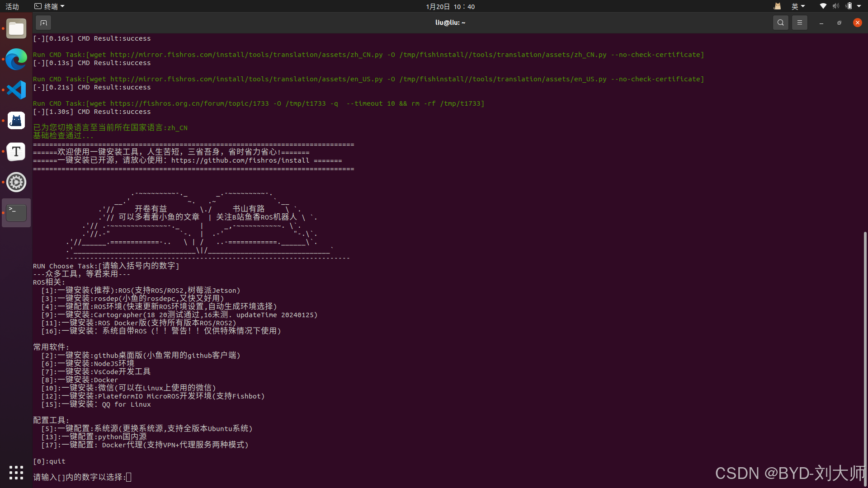This screenshot has width=868, height=488.
Task: Check the battery indicator icon
Action: tap(849, 6)
